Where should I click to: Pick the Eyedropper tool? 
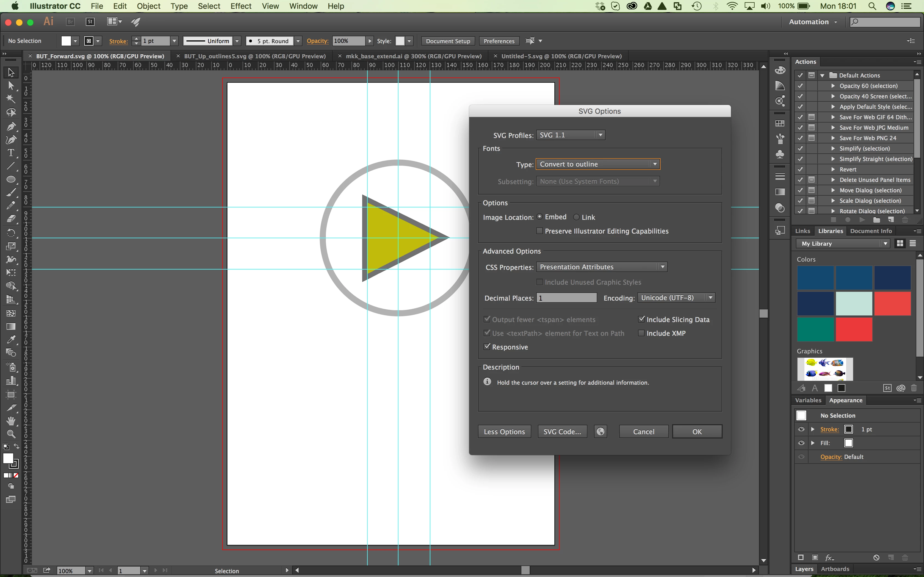point(11,340)
